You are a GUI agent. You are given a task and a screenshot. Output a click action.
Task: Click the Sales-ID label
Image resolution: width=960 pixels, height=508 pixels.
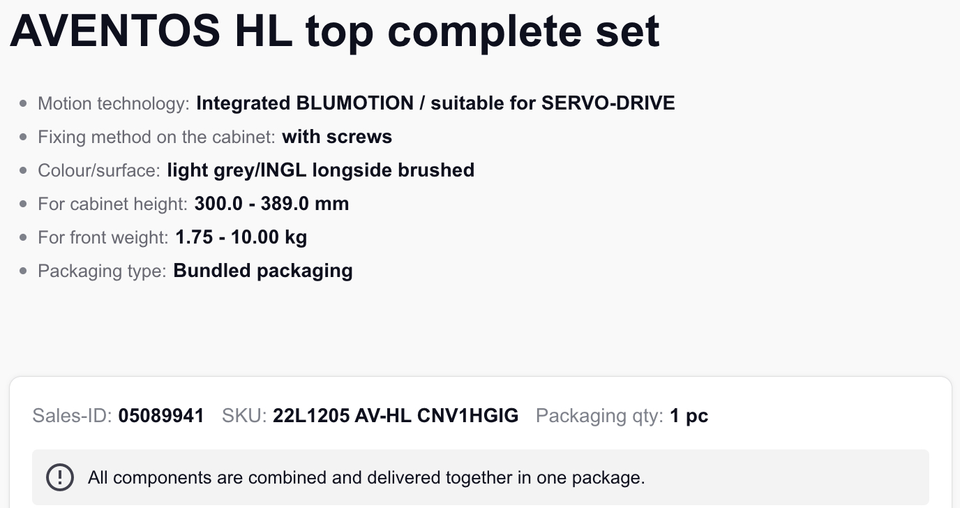click(72, 416)
